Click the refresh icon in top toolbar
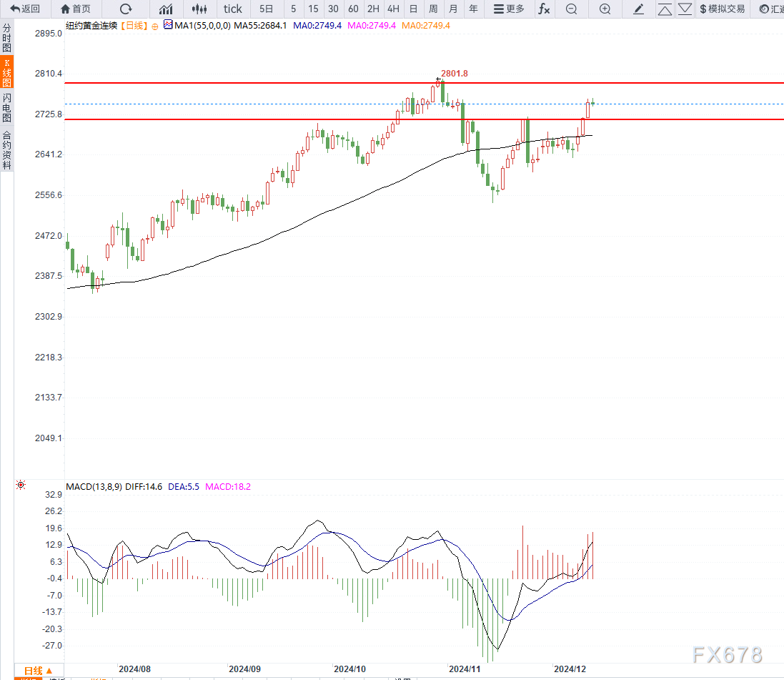 point(126,9)
